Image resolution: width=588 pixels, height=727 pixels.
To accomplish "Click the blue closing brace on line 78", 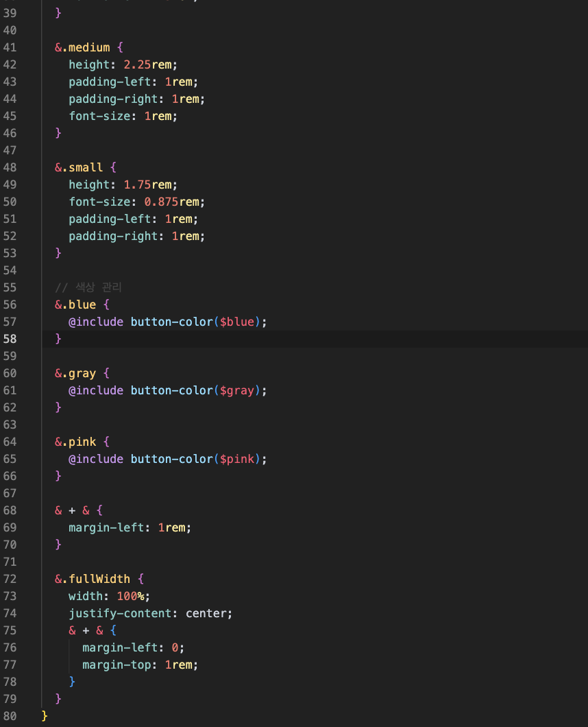I will point(72,682).
